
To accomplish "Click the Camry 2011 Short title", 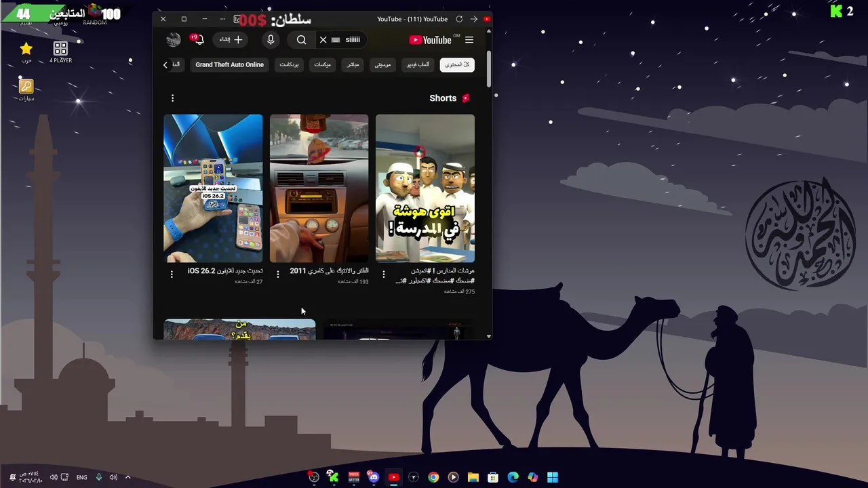I will click(x=330, y=271).
